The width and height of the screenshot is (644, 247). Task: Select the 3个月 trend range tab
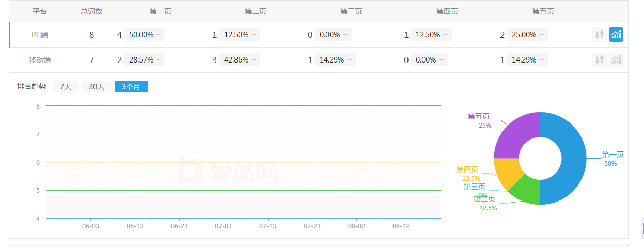(131, 87)
